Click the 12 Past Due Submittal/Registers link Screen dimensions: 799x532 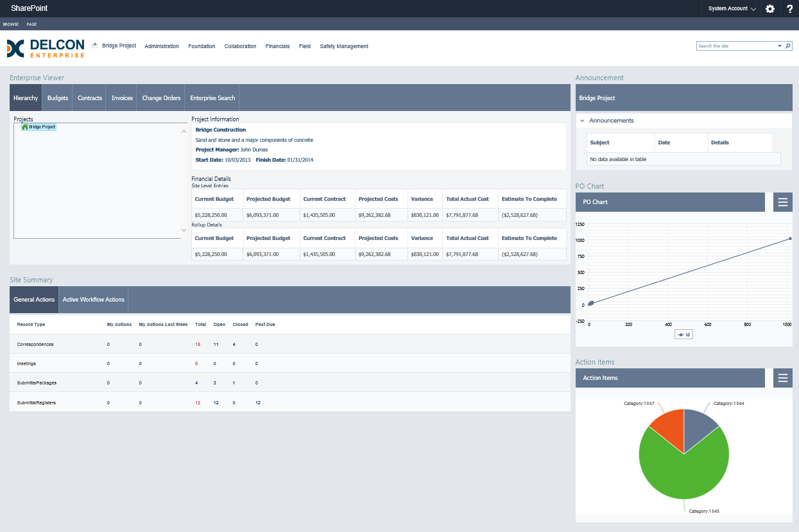(257, 404)
